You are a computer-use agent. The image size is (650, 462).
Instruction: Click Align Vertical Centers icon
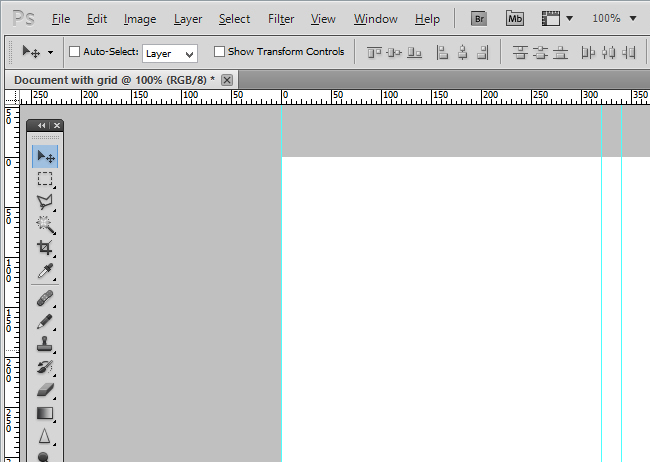394,53
